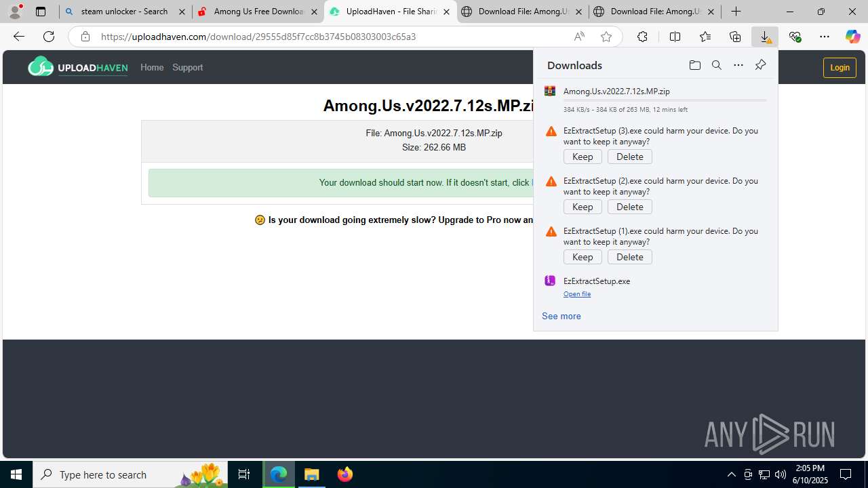The width and height of the screenshot is (868, 488).
Task: Delete EzExtractSetup (1).exe
Action: coord(630,257)
